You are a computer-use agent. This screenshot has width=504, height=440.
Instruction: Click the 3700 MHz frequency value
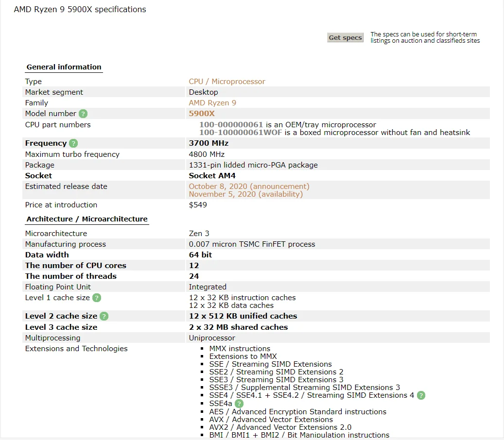[209, 143]
